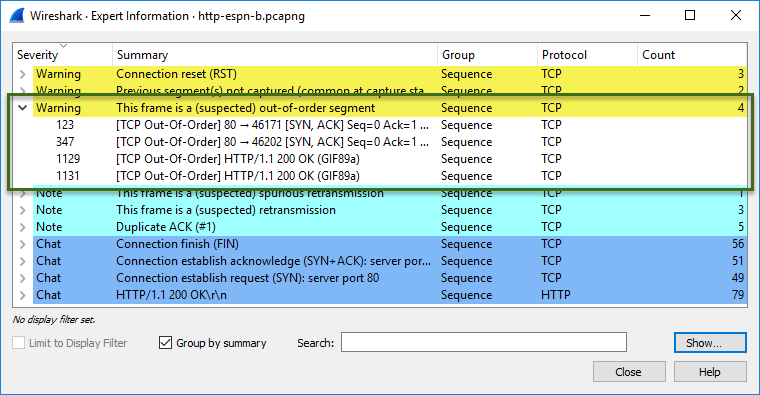This screenshot has width=760, height=395.
Task: Select the out-of-order segment summary text
Action: [x=245, y=108]
